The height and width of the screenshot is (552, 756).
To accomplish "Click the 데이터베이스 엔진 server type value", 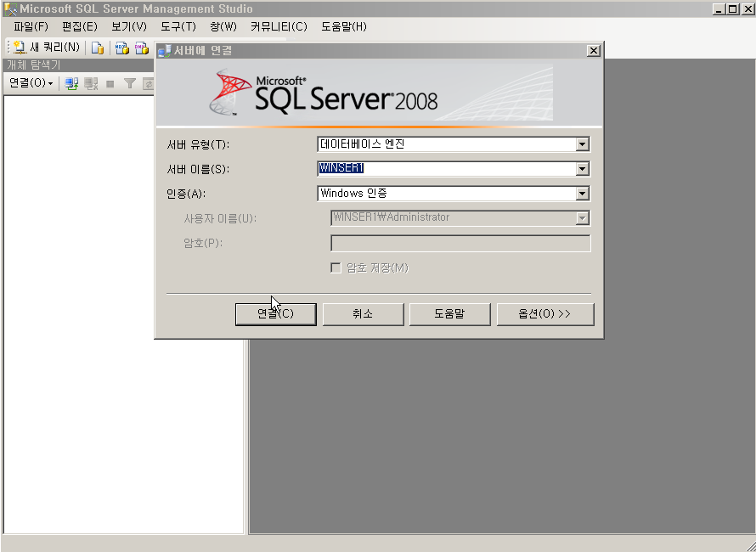I will (x=362, y=144).
